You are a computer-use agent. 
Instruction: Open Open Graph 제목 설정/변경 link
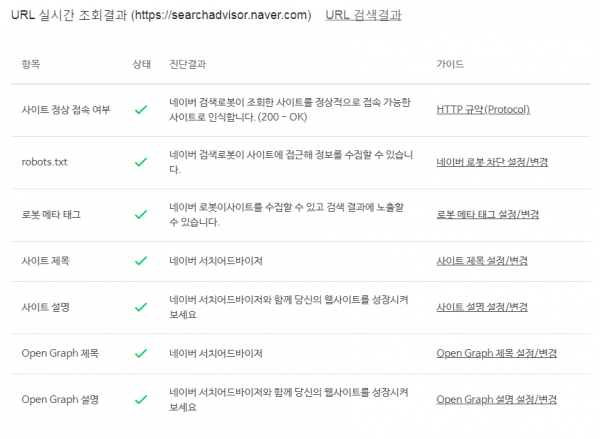[496, 353]
